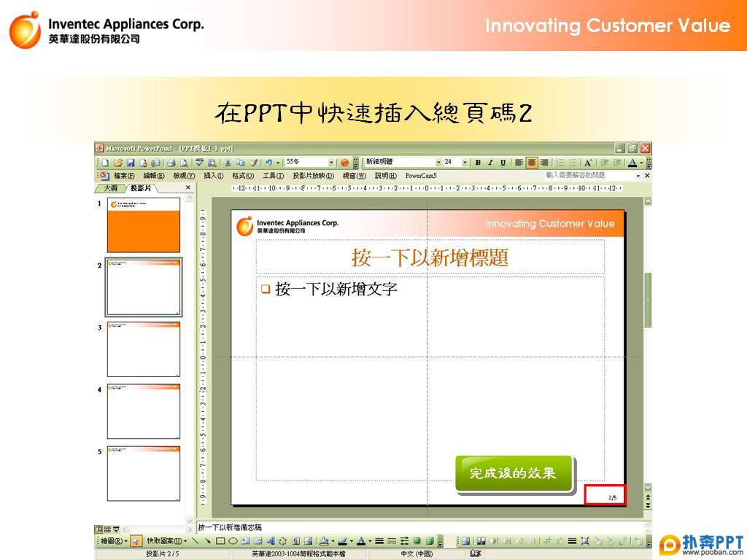Toggle Bold formatting

(478, 163)
